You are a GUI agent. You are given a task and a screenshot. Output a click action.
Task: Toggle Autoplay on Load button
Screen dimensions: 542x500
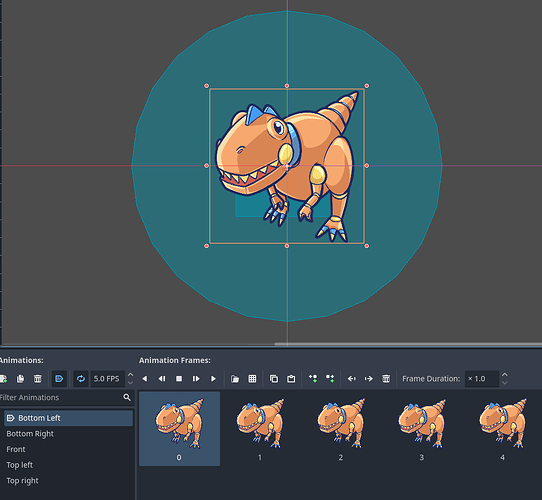click(x=59, y=379)
